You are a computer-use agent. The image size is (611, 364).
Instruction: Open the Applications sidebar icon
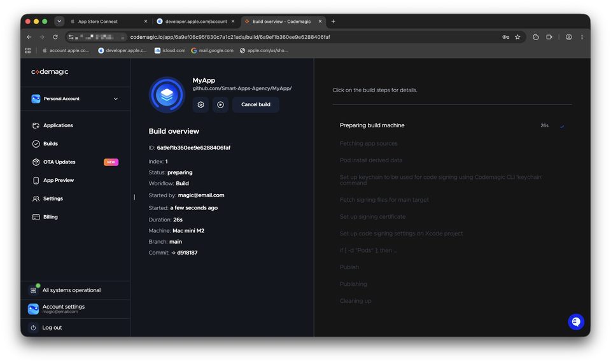tap(36, 125)
